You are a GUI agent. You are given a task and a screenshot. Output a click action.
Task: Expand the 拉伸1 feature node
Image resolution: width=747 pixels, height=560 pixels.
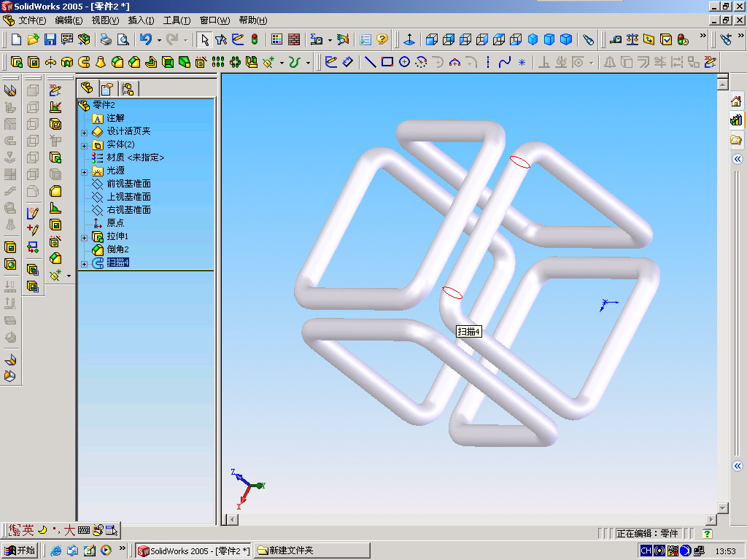pyautogui.click(x=85, y=237)
